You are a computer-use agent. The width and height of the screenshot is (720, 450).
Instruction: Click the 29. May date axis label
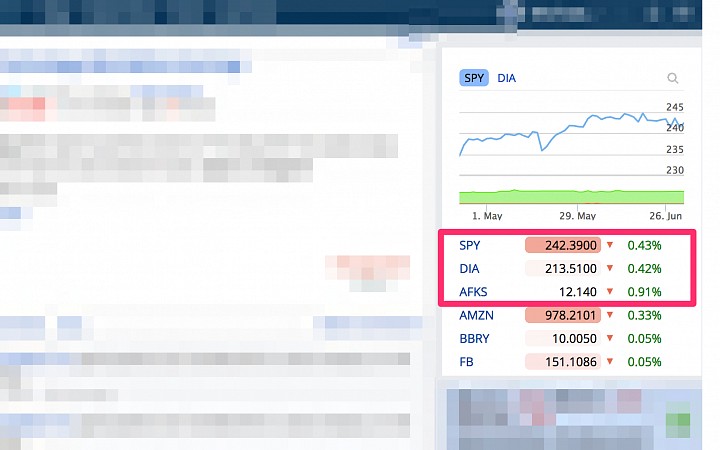click(577, 215)
